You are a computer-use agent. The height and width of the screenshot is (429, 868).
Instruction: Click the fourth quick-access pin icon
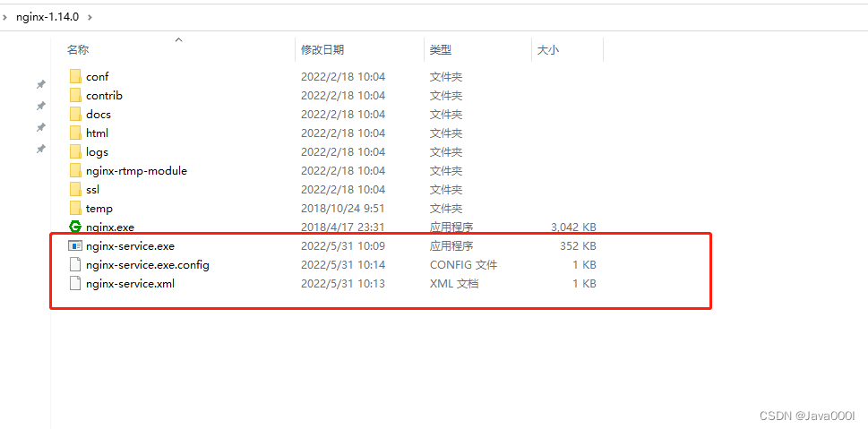(x=40, y=149)
